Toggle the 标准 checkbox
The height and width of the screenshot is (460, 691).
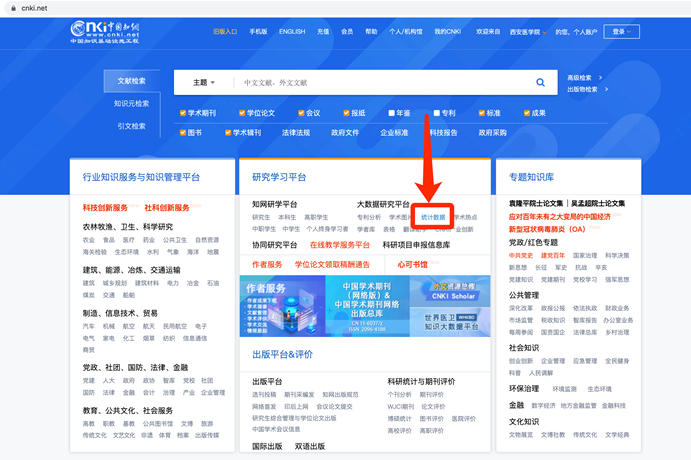point(482,113)
